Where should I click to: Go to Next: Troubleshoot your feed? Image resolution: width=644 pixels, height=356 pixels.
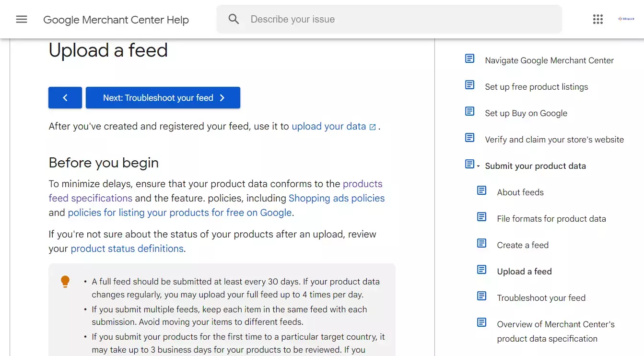click(x=163, y=98)
